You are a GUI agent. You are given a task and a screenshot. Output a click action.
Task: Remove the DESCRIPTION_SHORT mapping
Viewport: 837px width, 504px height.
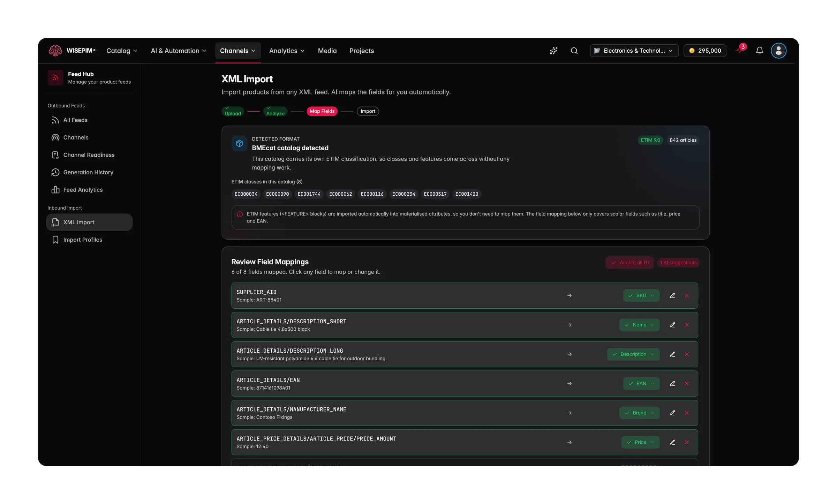click(x=687, y=325)
